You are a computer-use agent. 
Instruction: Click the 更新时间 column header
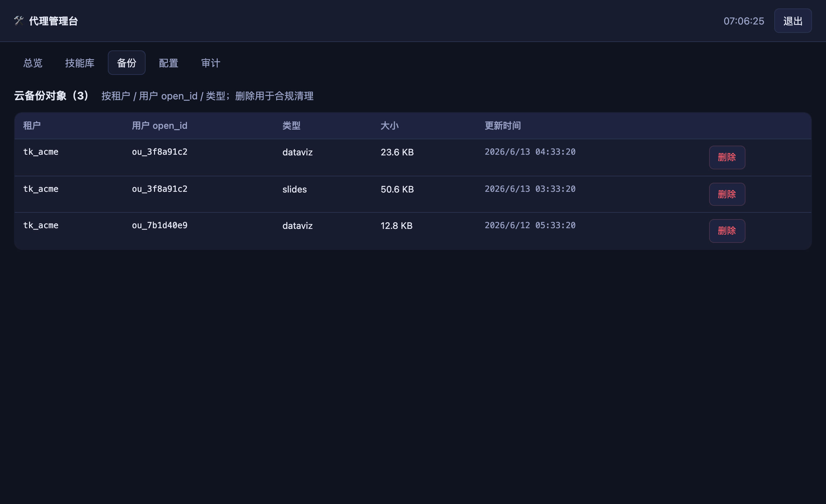point(503,126)
